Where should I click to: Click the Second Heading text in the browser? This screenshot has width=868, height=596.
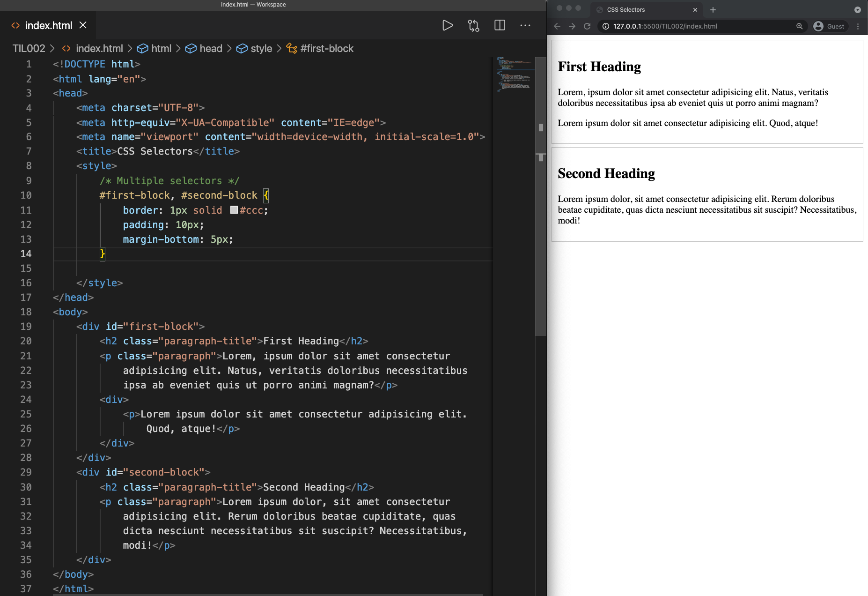[606, 173]
